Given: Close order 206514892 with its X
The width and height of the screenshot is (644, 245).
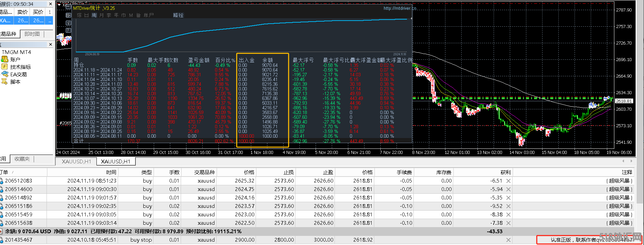Looking at the screenshot, I should (508, 198).
